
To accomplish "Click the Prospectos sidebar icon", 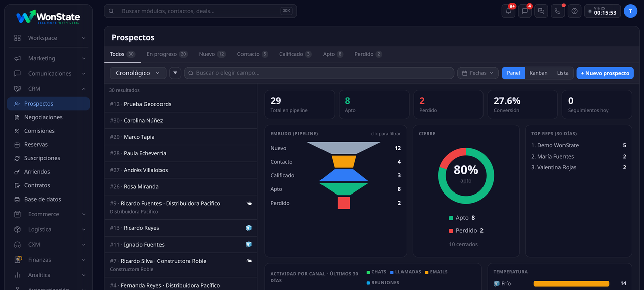I will coord(17,104).
